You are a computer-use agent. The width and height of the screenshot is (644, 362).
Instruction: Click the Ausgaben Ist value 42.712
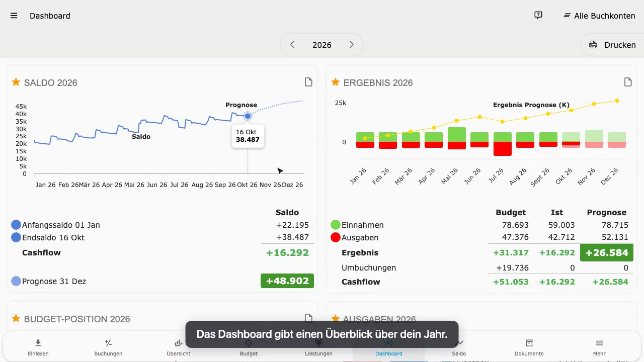(x=562, y=237)
